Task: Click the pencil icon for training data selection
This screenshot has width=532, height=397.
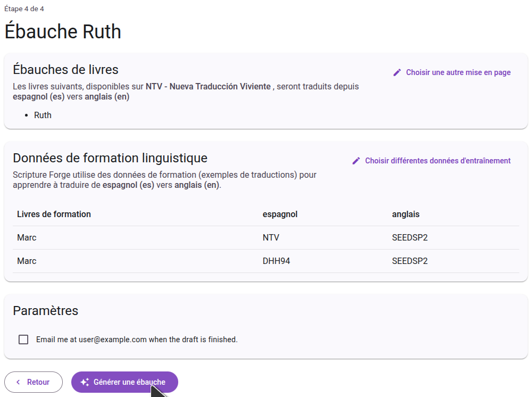Action: (356, 161)
